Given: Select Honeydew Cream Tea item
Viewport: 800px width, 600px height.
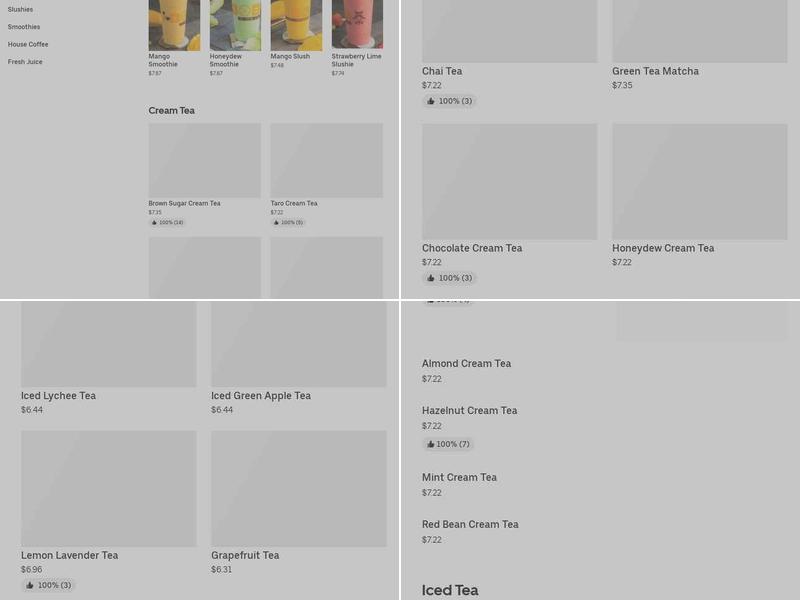Looking at the screenshot, I should [x=699, y=195].
